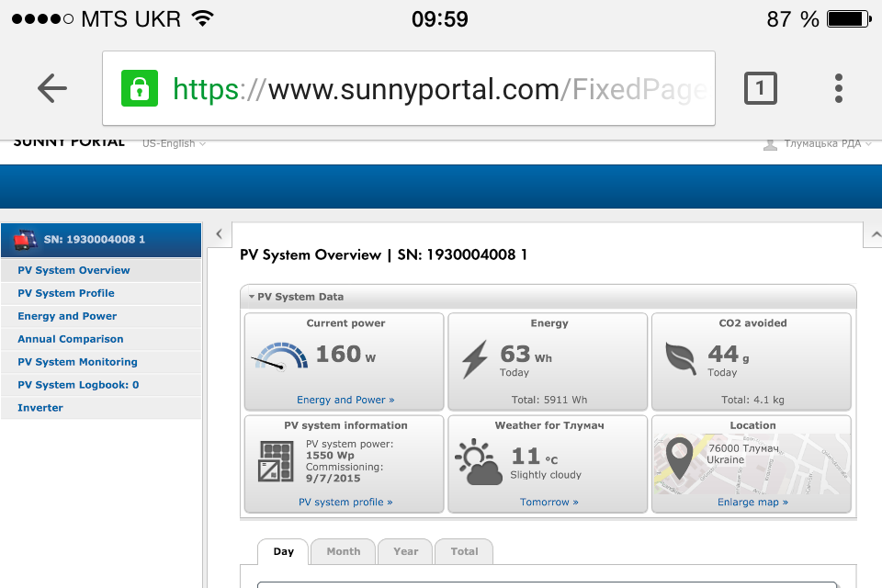The image size is (882, 588).
Task: Switch to the Month tab
Action: coord(343,551)
